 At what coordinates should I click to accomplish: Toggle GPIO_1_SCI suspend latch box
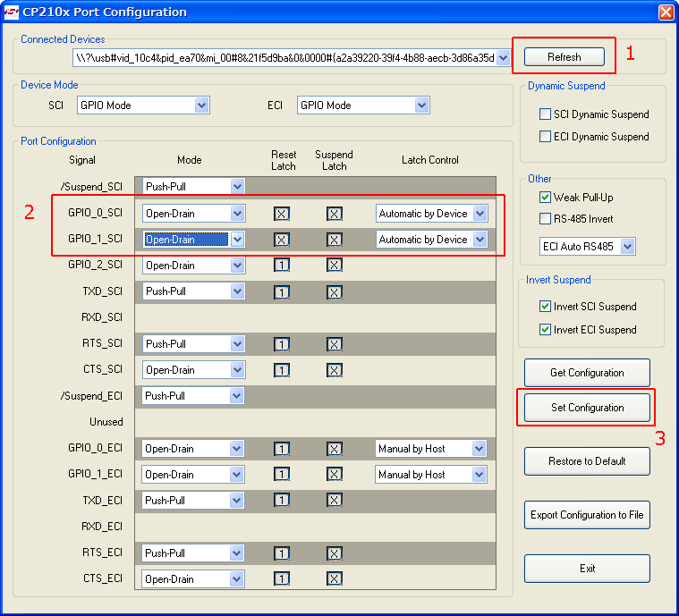(335, 240)
